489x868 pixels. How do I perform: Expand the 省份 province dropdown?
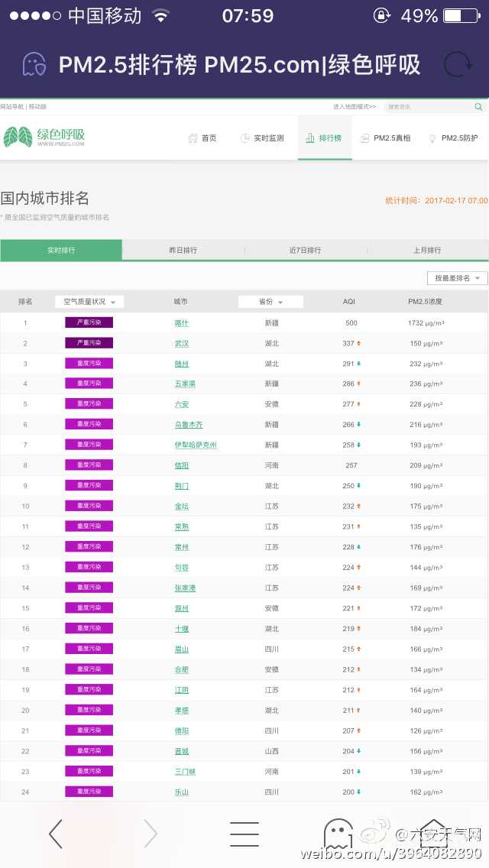pyautogui.click(x=270, y=302)
